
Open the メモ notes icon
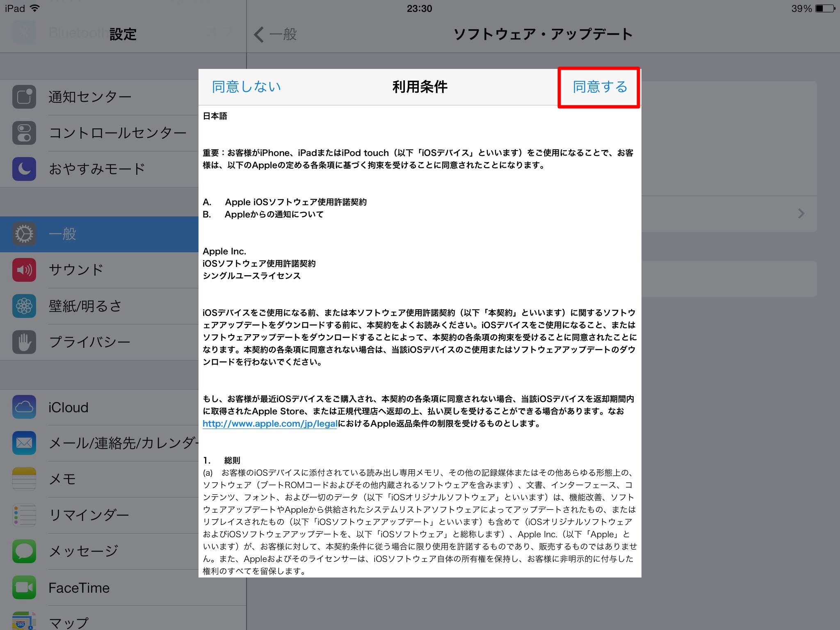(x=24, y=479)
